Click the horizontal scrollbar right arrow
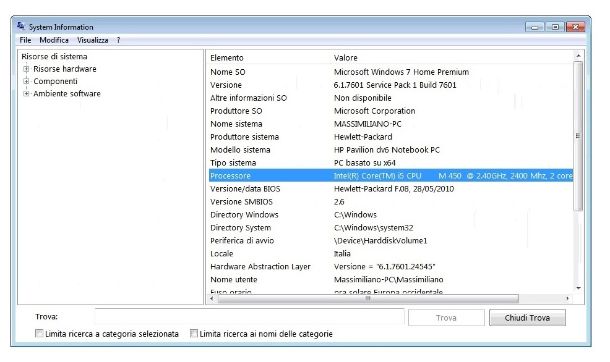Screen dimensions: 610x362 tap(567, 299)
